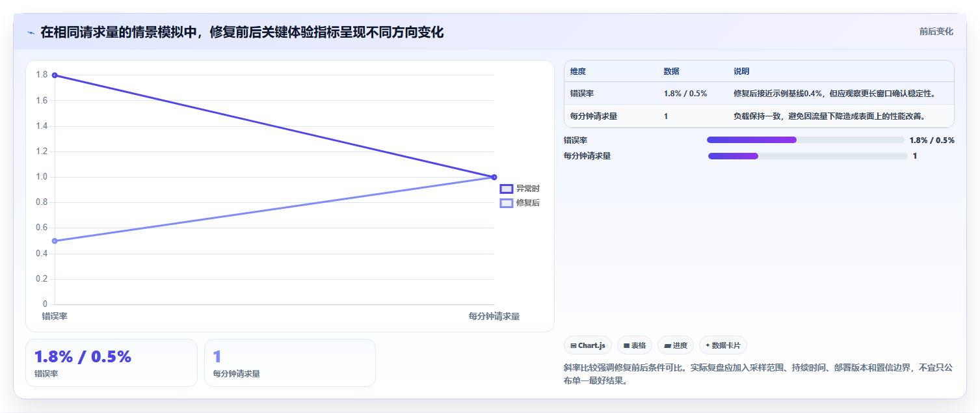This screenshot has height=413, width=980.
Task: Click the 修复后 legend color box
Action: (507, 203)
